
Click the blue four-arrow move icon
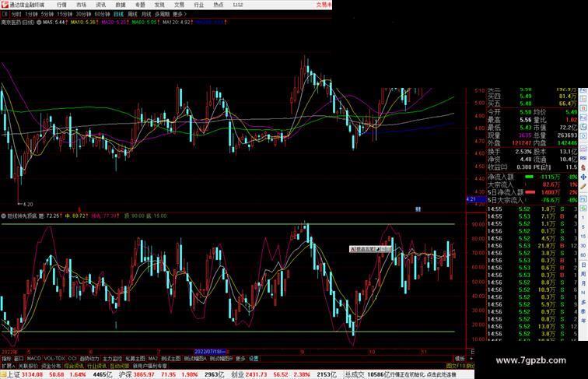click(583, 177)
